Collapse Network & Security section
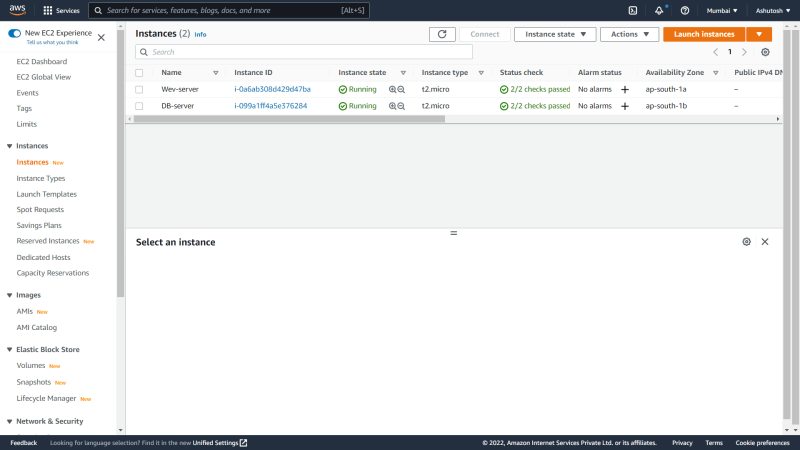This screenshot has width=800, height=450. pyautogui.click(x=9, y=421)
